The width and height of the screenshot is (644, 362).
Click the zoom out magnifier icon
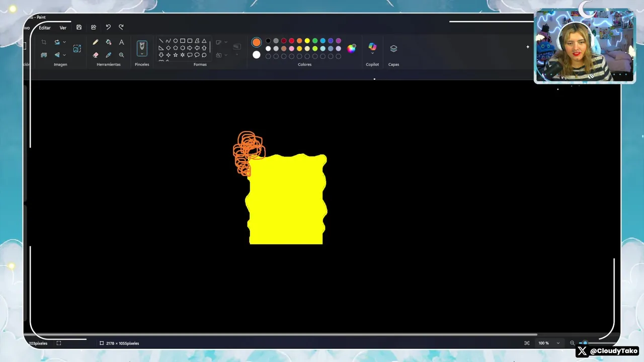pyautogui.click(x=572, y=343)
